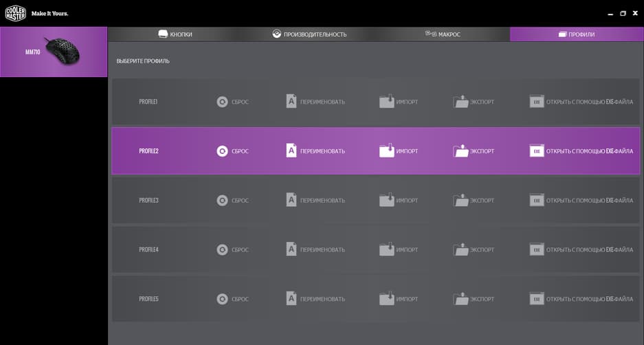644x345 pixels.
Task: Click СБРОС text for PROFILE3
Action: (241, 201)
